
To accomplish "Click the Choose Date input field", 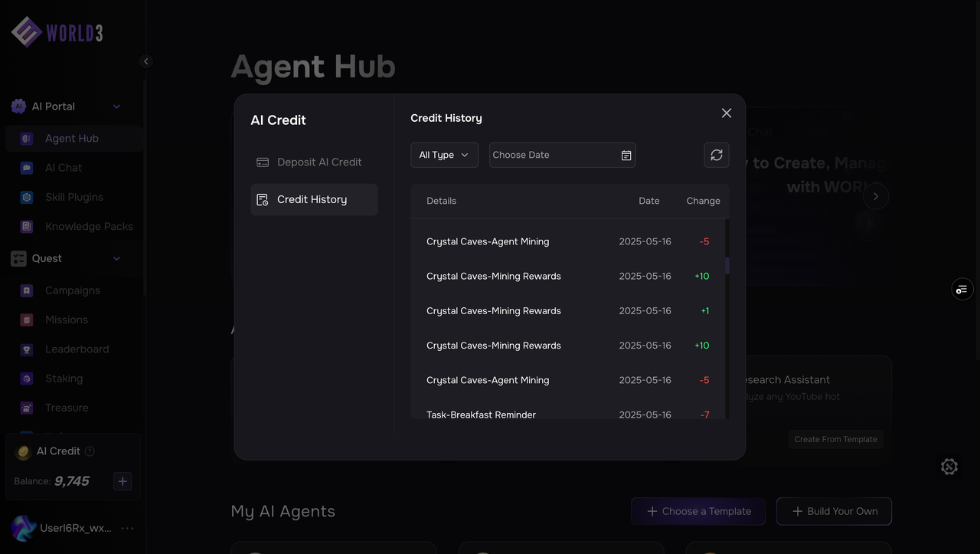I will click(x=553, y=155).
